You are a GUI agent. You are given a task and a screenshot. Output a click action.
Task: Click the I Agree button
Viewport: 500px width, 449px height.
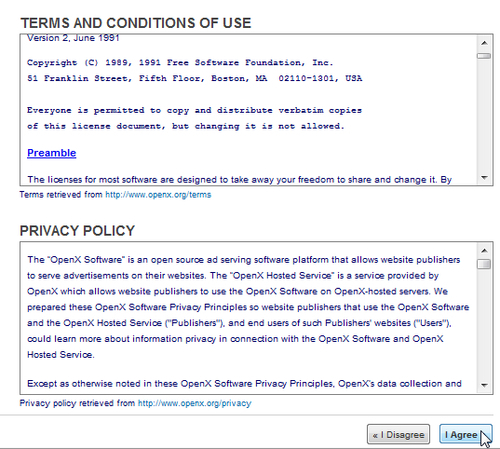point(465,434)
